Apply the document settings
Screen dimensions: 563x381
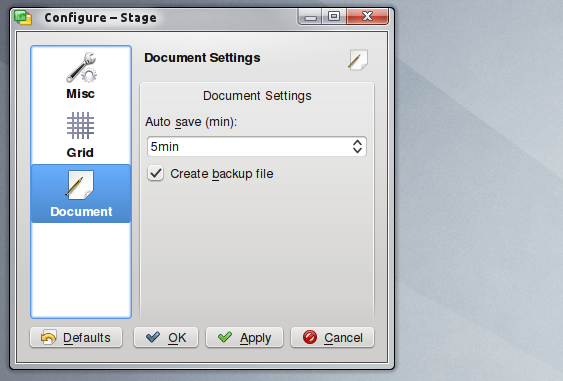tap(244, 338)
